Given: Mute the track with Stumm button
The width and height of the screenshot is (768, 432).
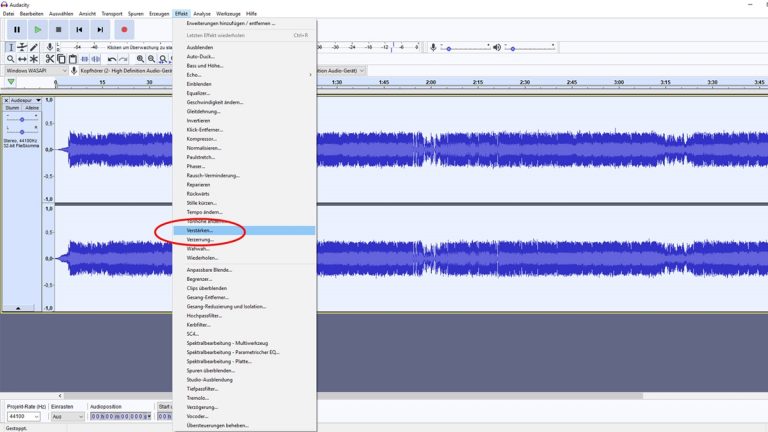Looking at the screenshot, I should (x=13, y=108).
